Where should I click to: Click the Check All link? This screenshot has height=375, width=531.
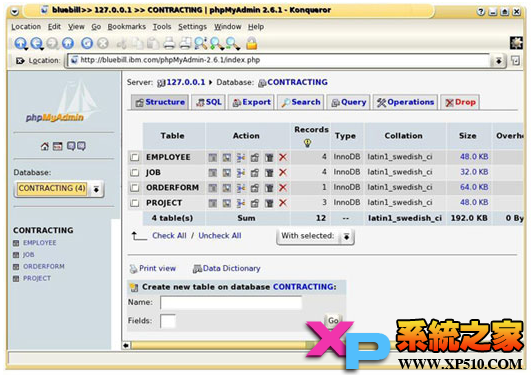(169, 236)
